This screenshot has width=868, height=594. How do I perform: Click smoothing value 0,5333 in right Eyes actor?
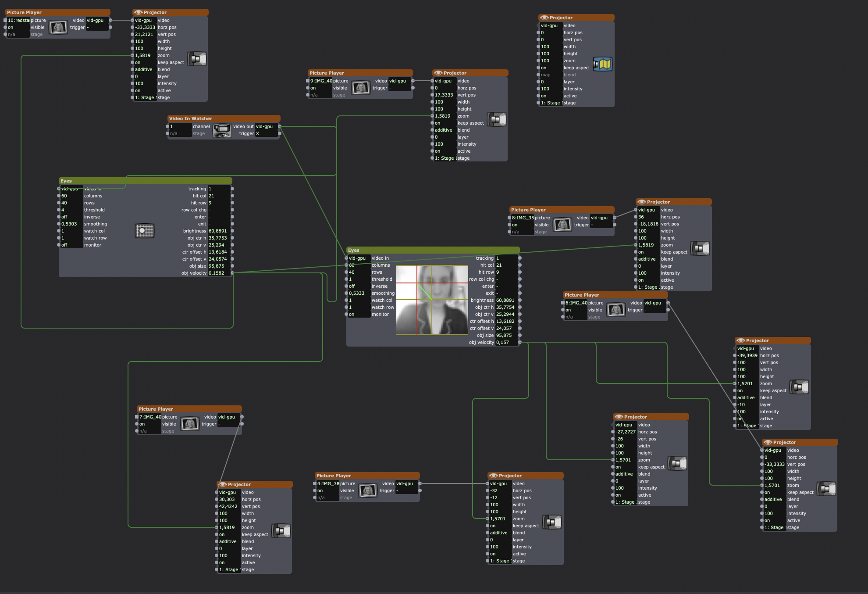(x=359, y=293)
